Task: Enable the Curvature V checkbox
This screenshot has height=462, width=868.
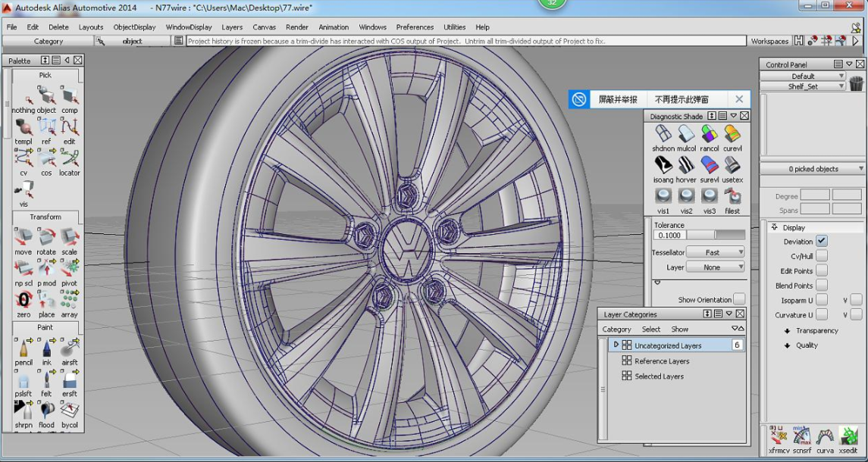Action: click(x=857, y=315)
